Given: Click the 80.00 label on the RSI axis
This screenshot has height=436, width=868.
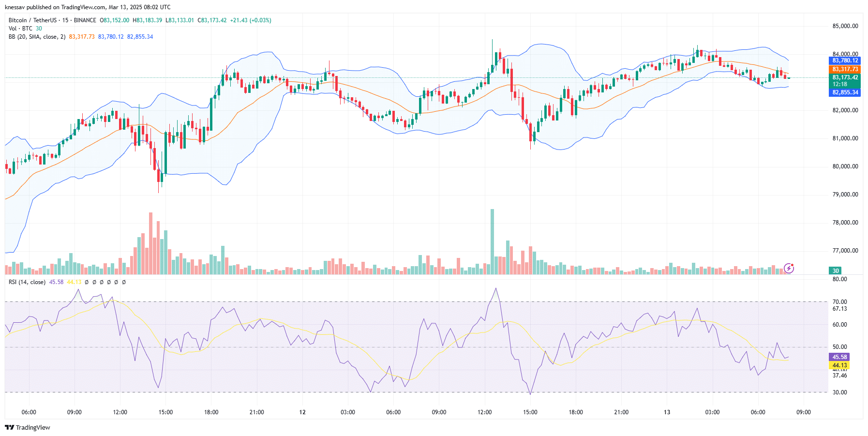Looking at the screenshot, I should 839,279.
